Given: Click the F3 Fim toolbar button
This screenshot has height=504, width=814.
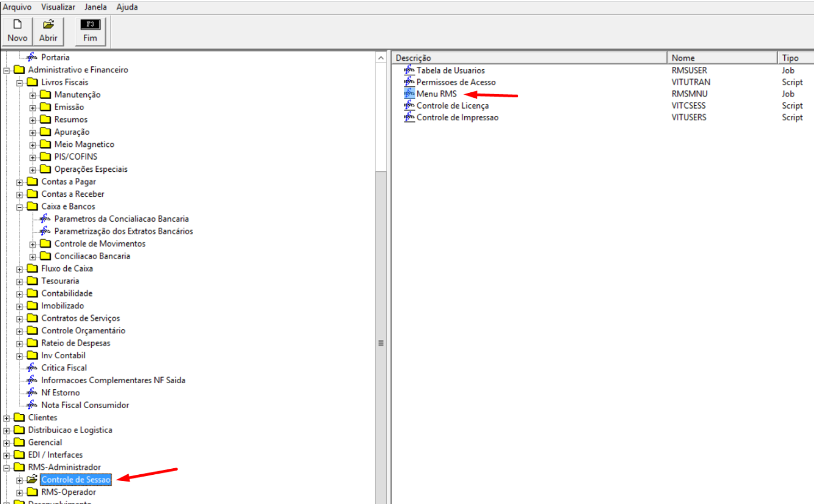Looking at the screenshot, I should point(90,31).
